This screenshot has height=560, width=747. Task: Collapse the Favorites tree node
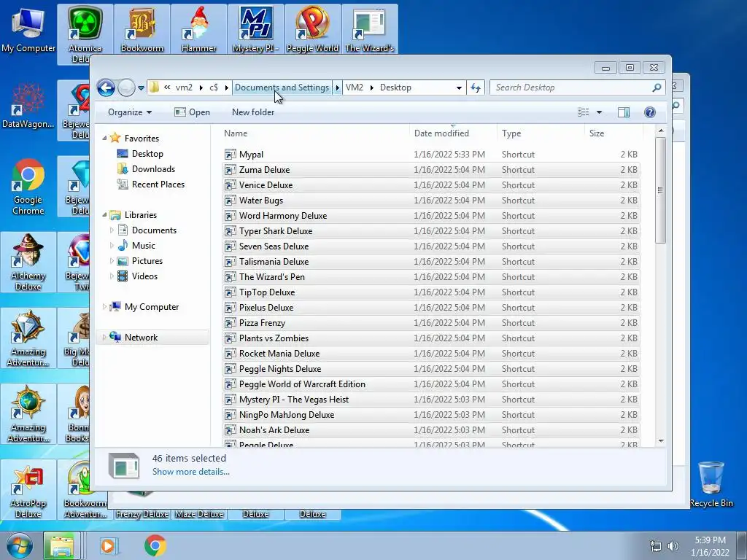(x=105, y=138)
